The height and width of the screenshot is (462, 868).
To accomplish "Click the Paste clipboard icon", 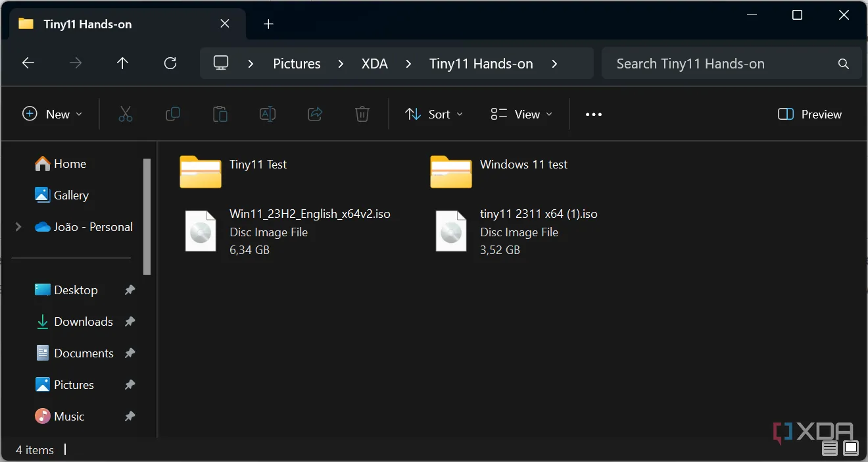I will click(x=220, y=114).
